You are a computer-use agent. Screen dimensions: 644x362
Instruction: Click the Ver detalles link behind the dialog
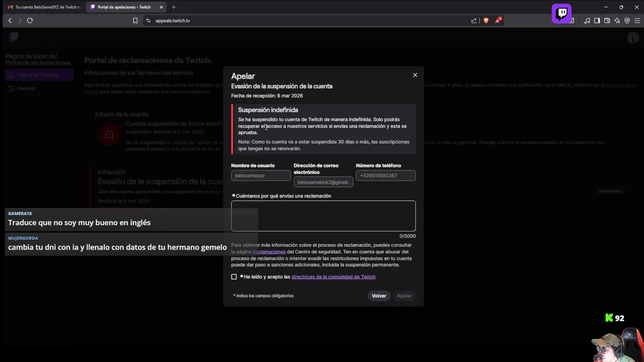point(610,191)
